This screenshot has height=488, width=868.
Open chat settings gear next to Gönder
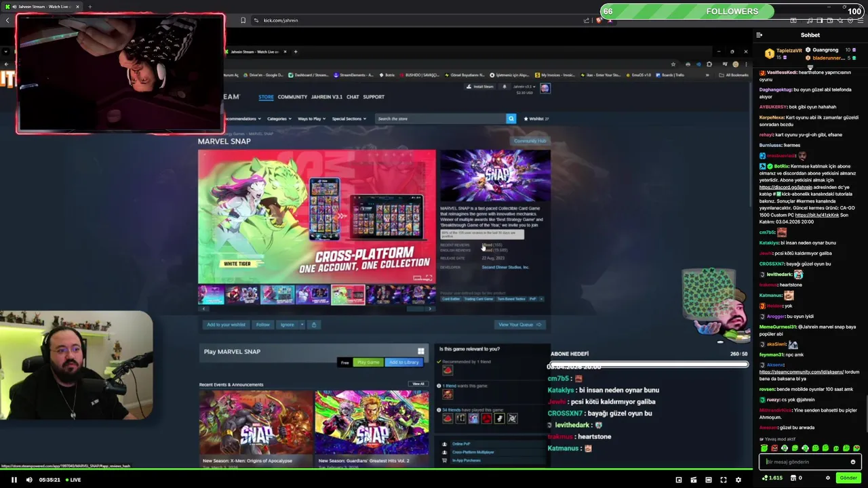pos(827,478)
